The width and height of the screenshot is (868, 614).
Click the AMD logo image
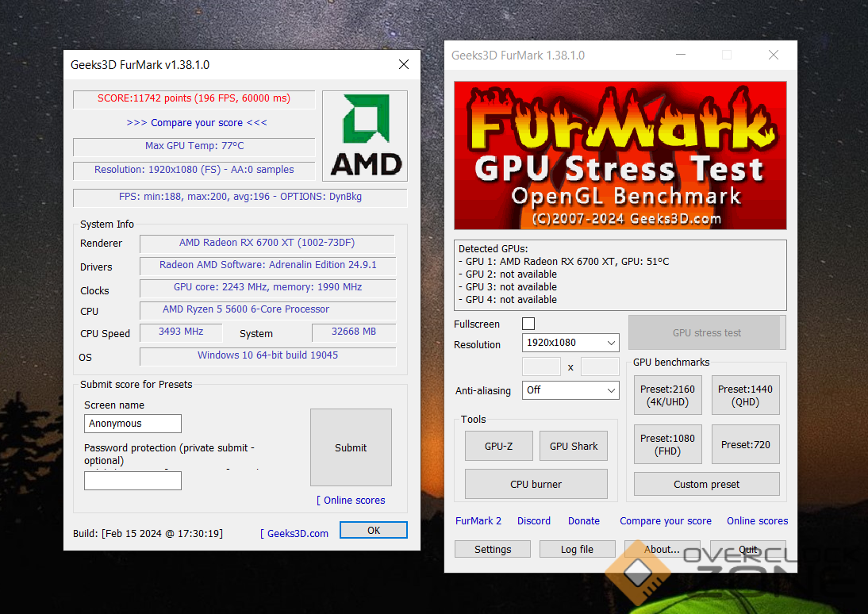point(365,136)
